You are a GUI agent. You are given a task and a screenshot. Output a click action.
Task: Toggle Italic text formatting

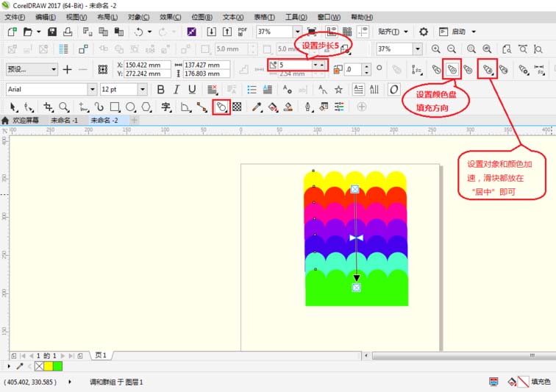tap(176, 89)
